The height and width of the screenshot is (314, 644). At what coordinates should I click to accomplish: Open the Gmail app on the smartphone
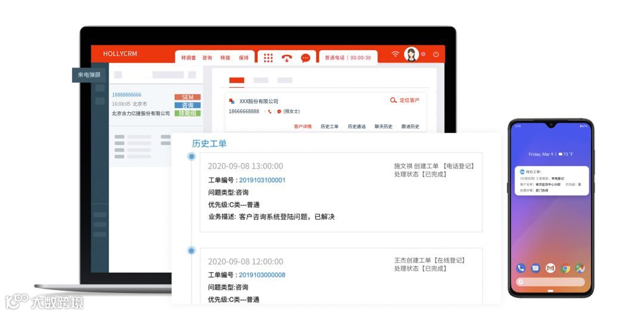coord(550,268)
